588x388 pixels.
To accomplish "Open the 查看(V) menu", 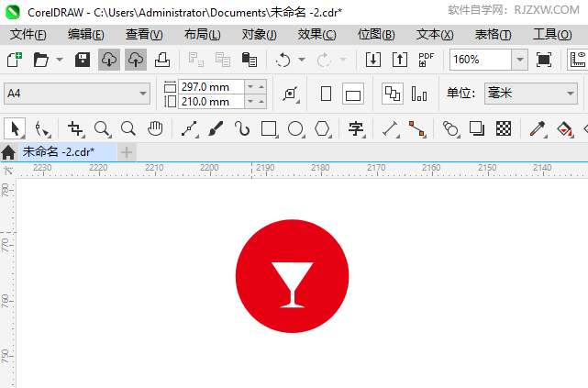I will pos(144,35).
